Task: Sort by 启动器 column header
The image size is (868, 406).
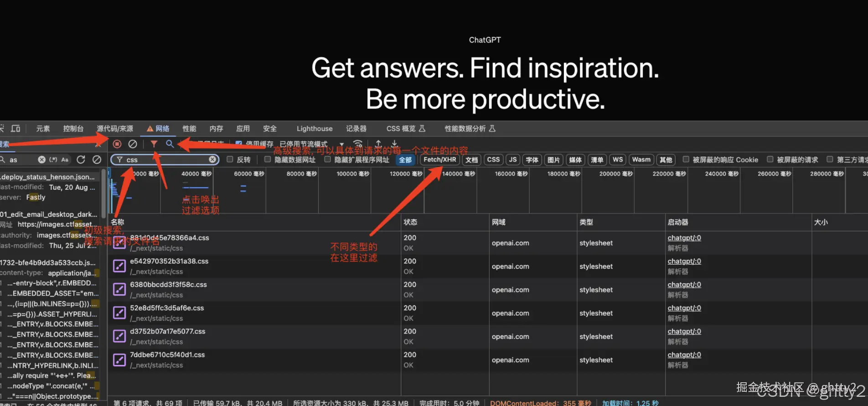Action: point(738,222)
